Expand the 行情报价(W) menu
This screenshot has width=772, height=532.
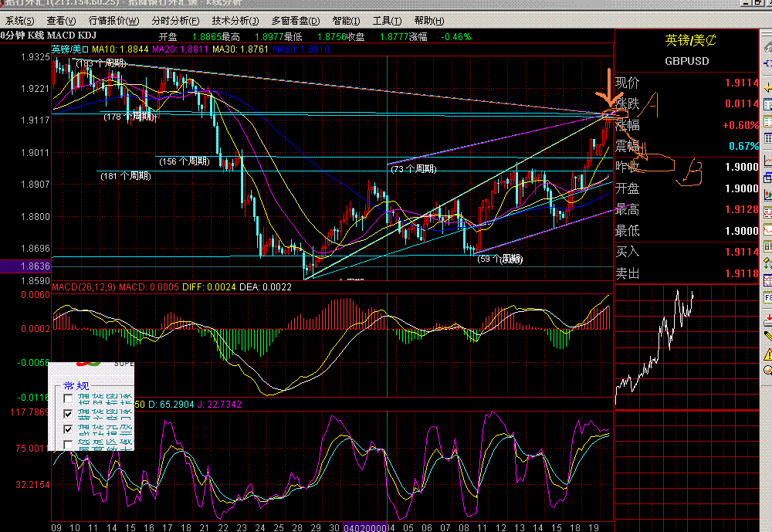pos(113,21)
